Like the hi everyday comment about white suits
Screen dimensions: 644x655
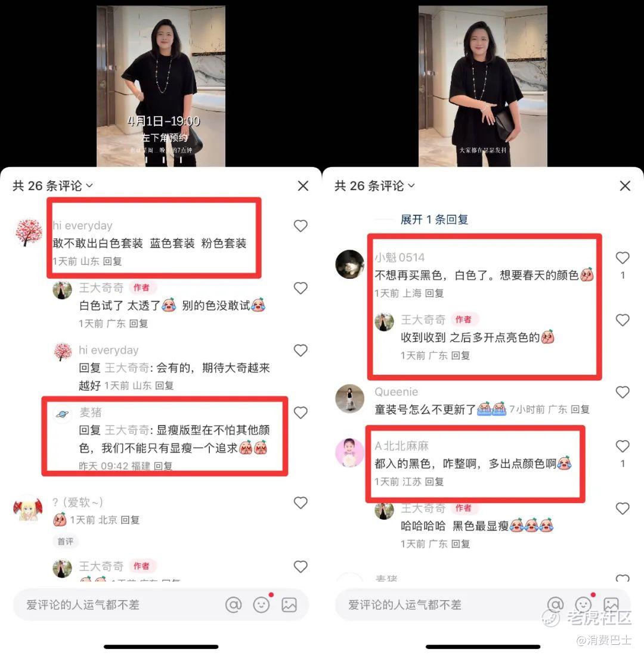301,226
